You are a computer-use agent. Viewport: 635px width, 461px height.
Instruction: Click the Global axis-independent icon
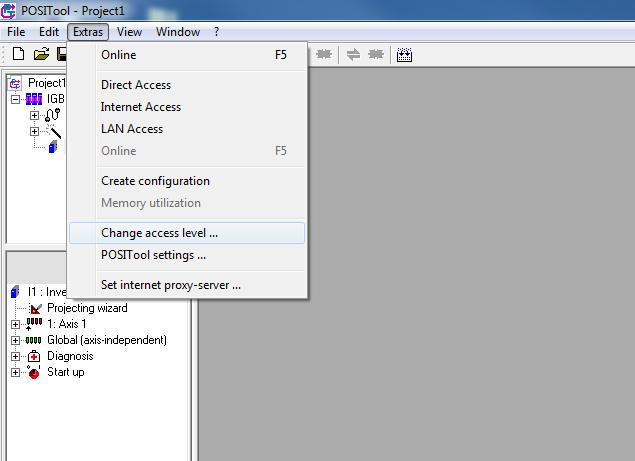point(34,340)
